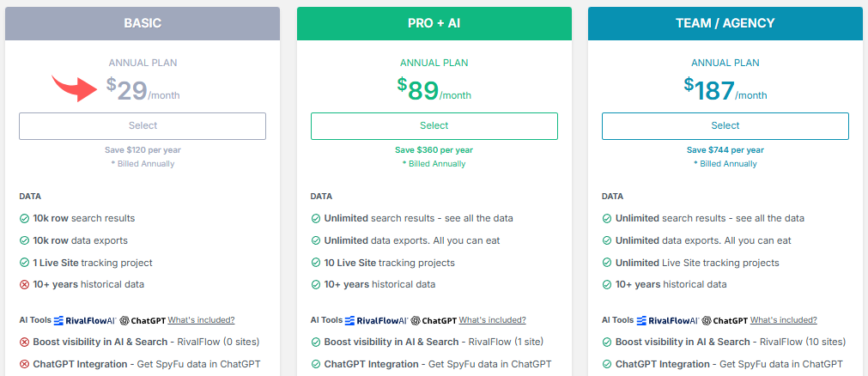Choose the Pro + AI plan Select button
868x376 pixels.
[434, 126]
